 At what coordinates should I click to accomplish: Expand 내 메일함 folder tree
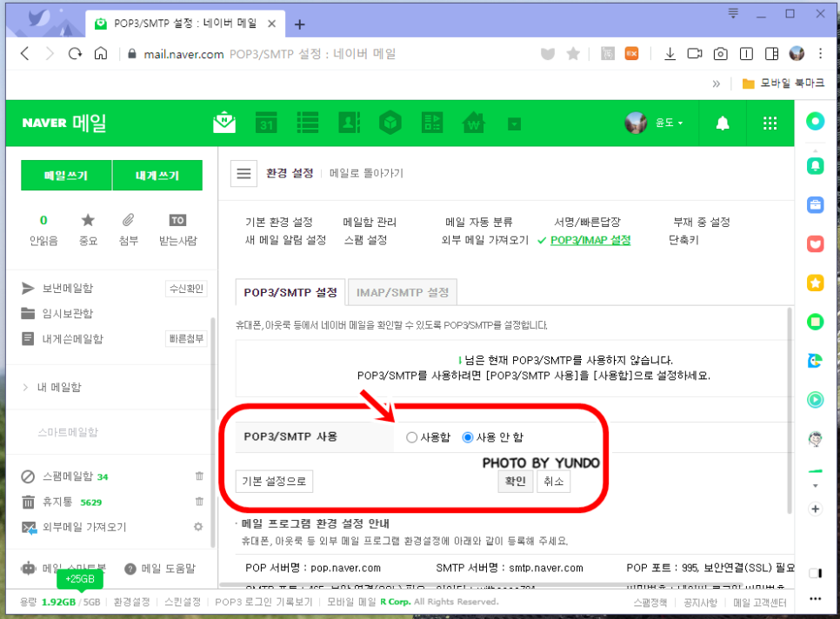25,387
